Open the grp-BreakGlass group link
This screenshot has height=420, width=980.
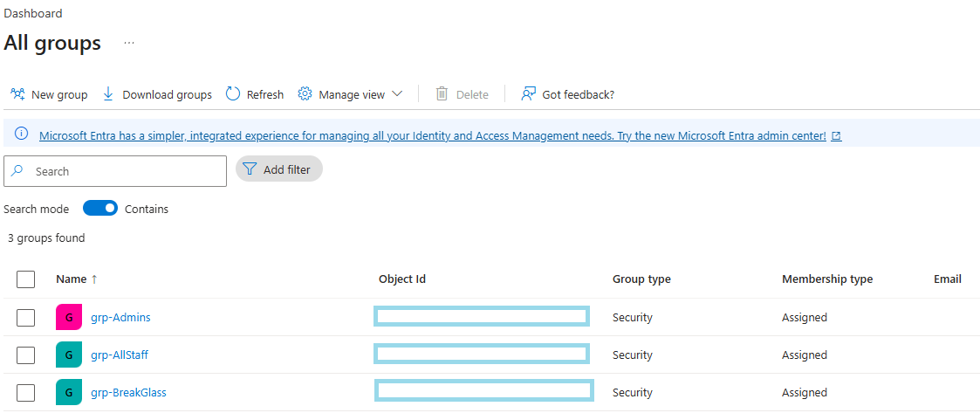pyautogui.click(x=128, y=393)
